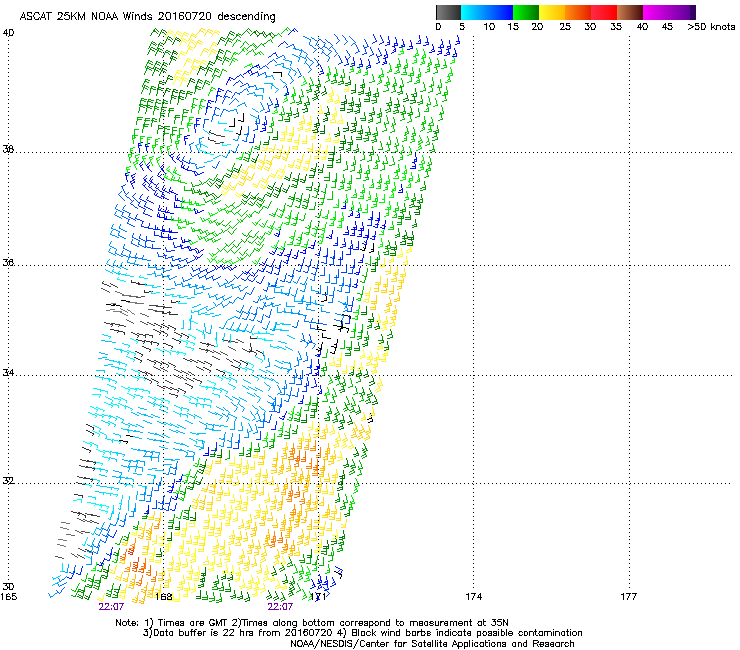Click the brown 35-40 knots legend segment

(630, 12)
